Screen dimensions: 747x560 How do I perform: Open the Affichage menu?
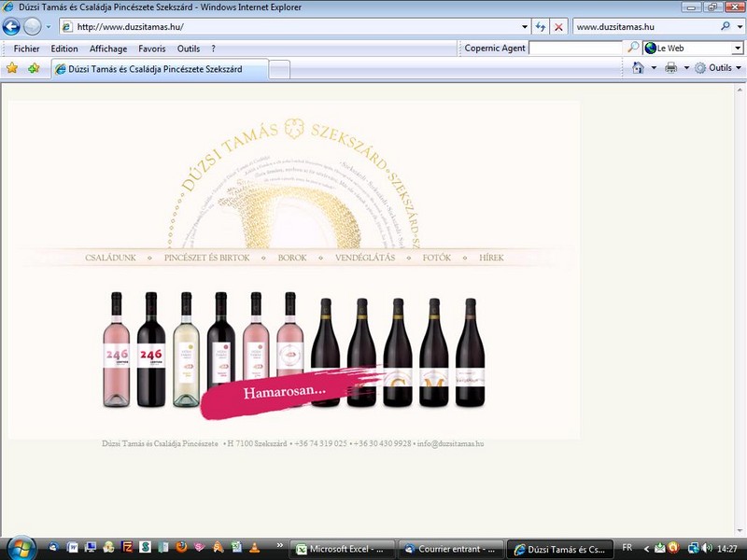tap(108, 49)
